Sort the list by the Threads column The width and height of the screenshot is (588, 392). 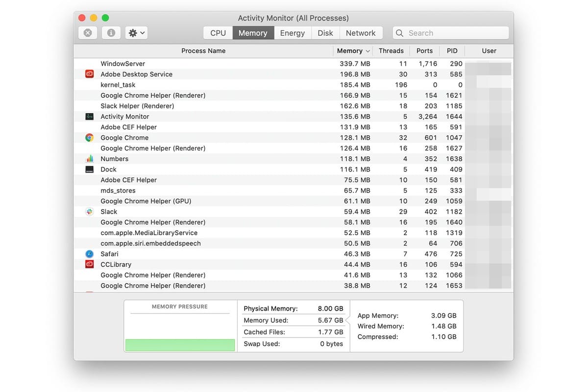coord(391,50)
